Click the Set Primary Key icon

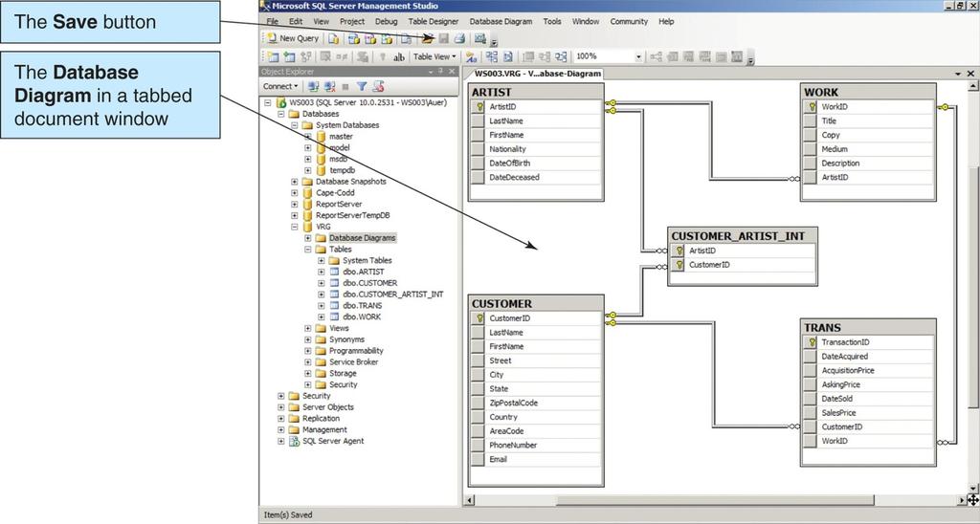pos(383,56)
